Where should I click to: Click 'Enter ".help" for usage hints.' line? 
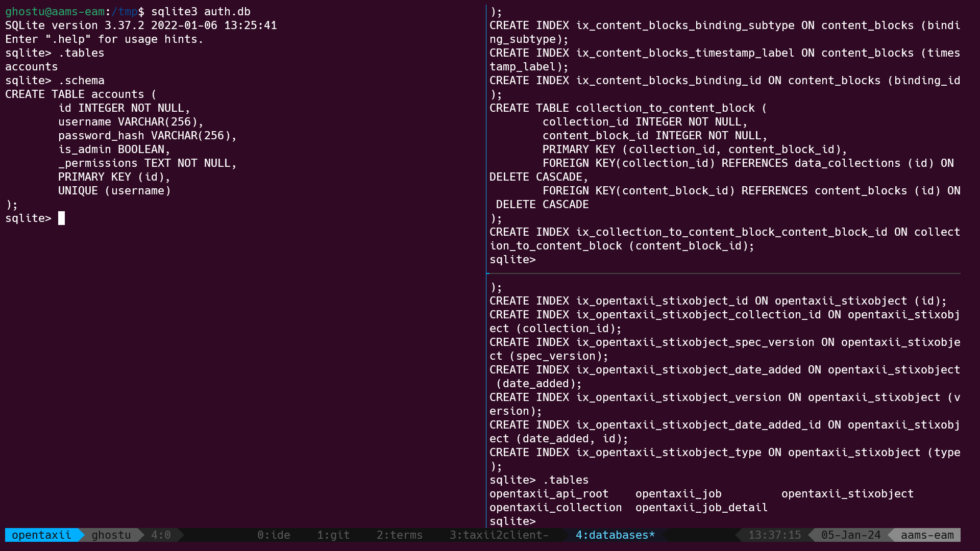tap(104, 39)
